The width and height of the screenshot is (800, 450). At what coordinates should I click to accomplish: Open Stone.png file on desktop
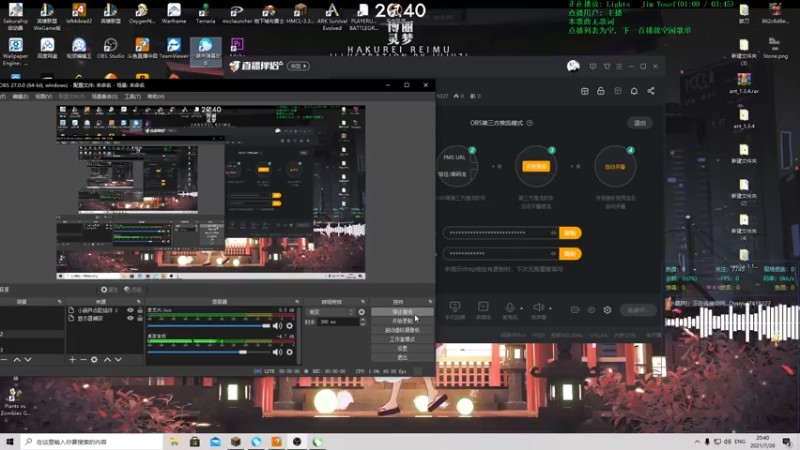[x=775, y=48]
